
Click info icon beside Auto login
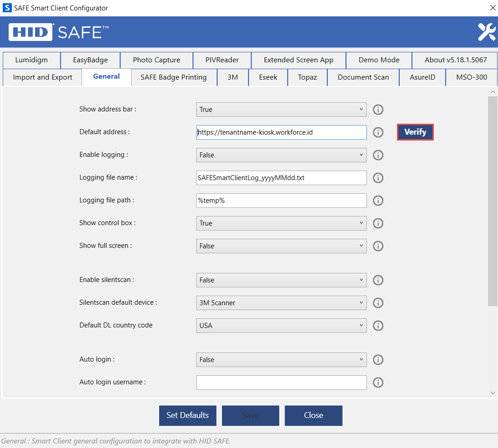(x=378, y=360)
